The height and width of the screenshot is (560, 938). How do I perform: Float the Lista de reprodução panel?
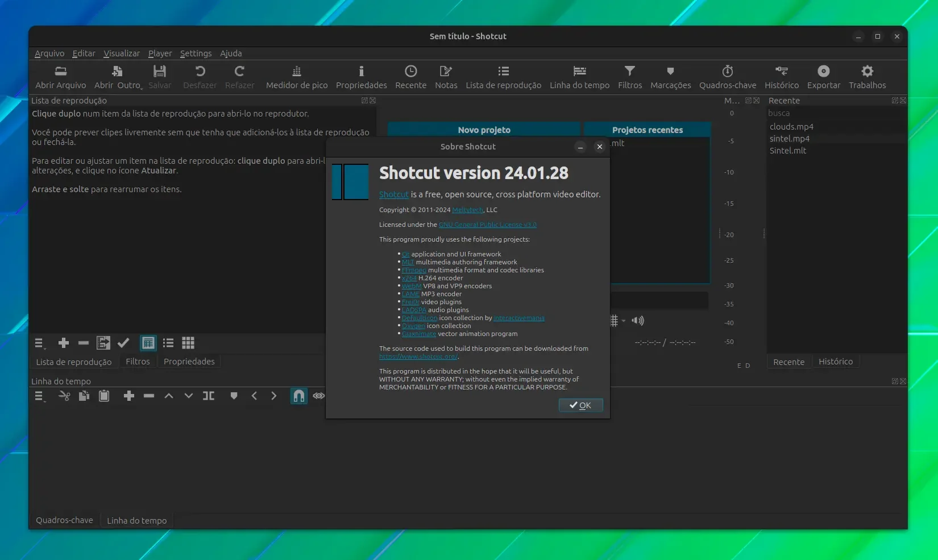pyautogui.click(x=364, y=100)
